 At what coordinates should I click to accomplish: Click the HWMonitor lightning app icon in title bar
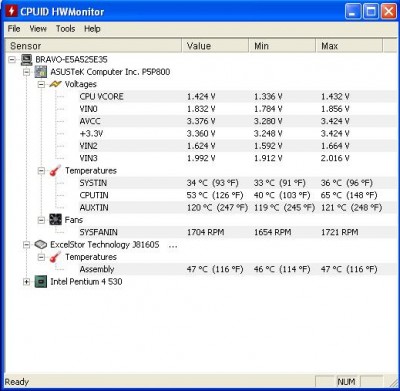[11, 11]
